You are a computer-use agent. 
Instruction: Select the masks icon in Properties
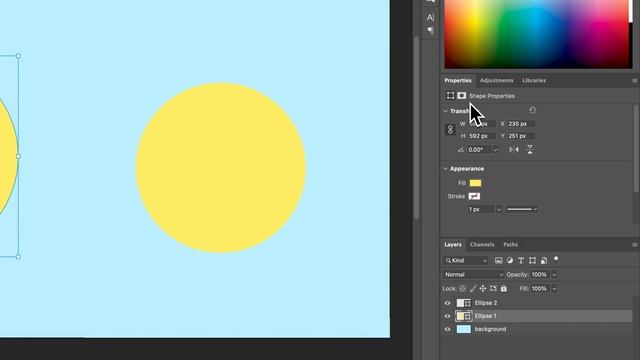pyautogui.click(x=462, y=96)
